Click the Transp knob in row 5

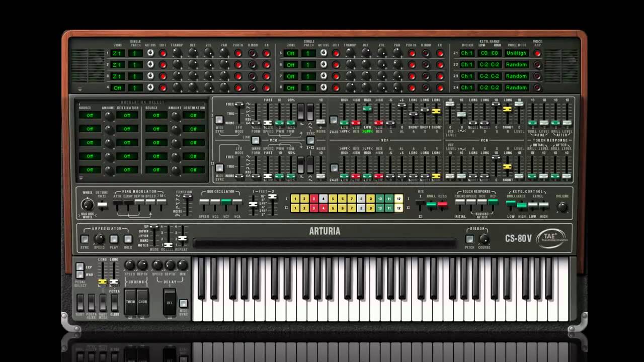(x=351, y=52)
